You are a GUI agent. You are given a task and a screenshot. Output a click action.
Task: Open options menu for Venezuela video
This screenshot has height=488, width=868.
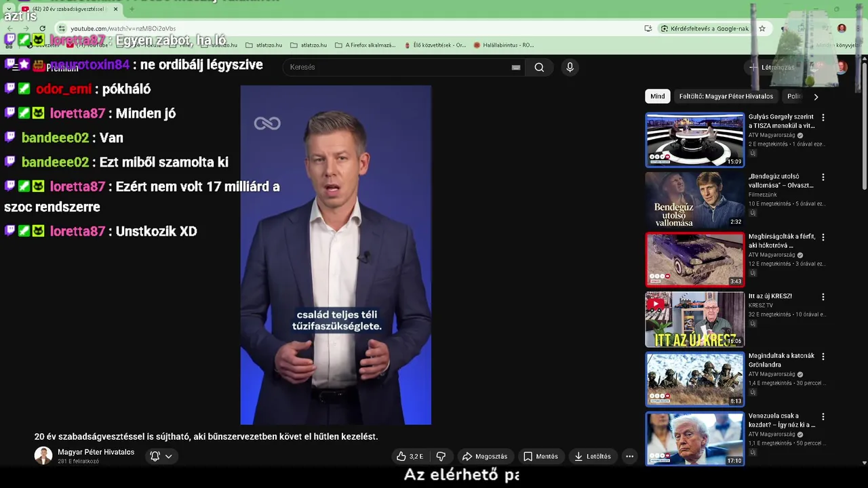coord(823,416)
